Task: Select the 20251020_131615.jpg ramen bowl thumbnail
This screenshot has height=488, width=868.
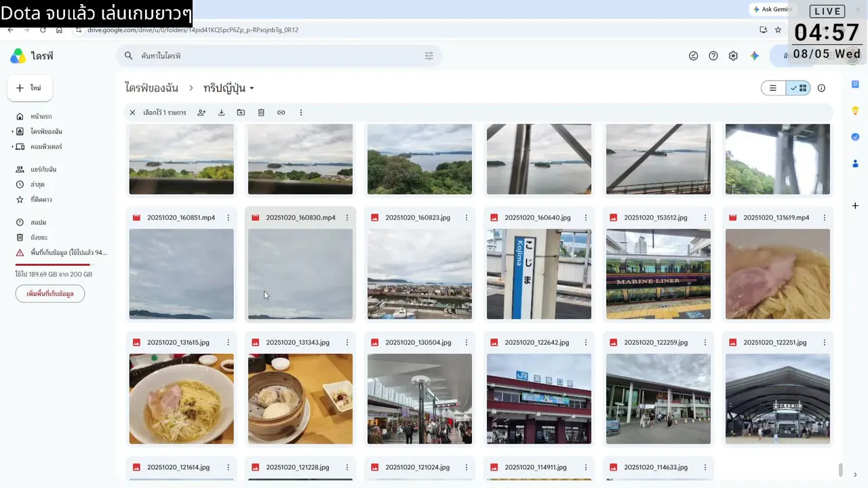Action: click(181, 399)
